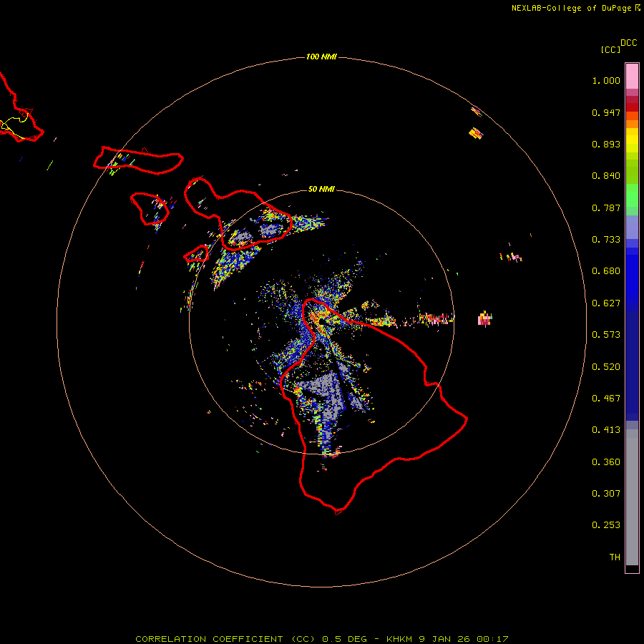Click the 50 NMI range ring label
Screen dimensions: 644x644
tap(321, 189)
